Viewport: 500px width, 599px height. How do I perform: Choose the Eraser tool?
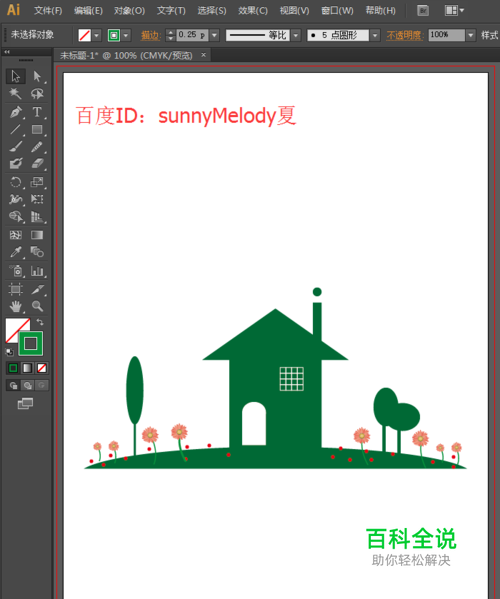click(x=37, y=164)
